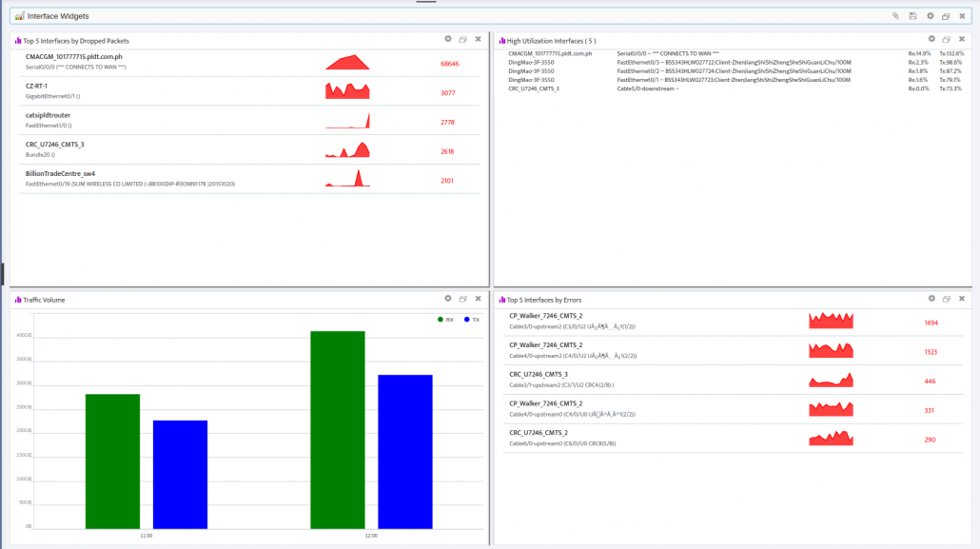Screen dimensions: 980x549
Task: Open settings gear on the High Utilization Interfaces widget
Action: 931,39
